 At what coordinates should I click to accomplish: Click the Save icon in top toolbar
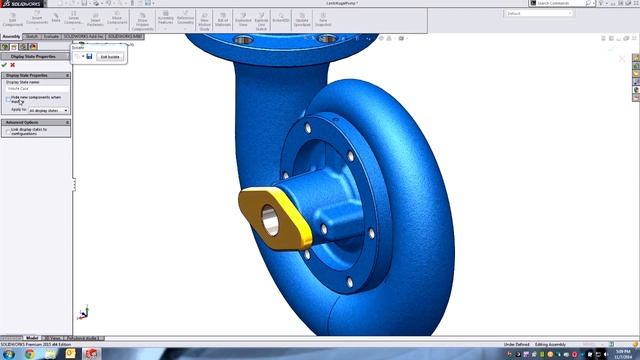pyautogui.click(x=84, y=3)
